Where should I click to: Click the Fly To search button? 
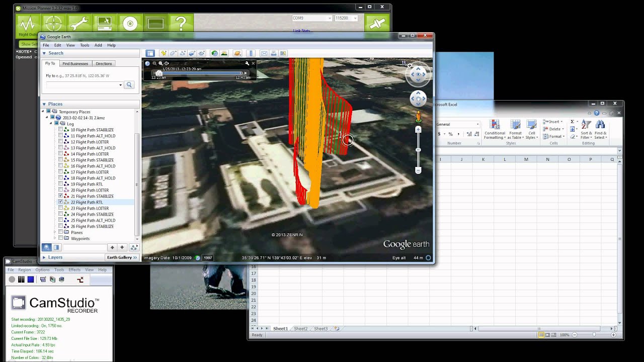pos(129,85)
